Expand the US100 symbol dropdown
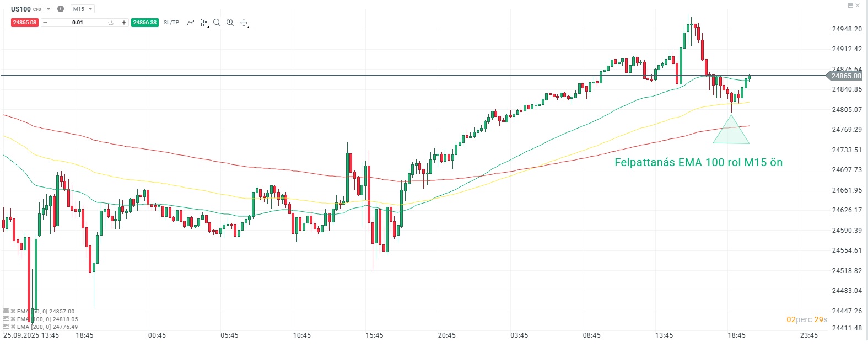868x347 pixels. [48, 9]
